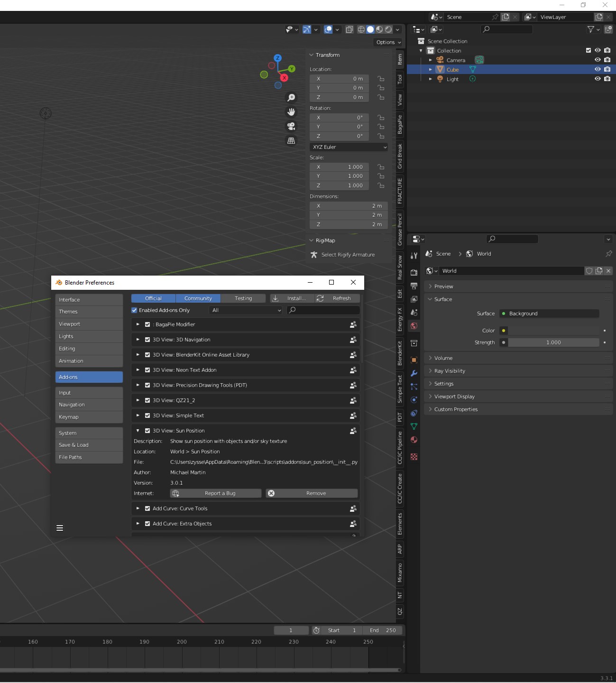The image size is (616, 683).
Task: Open the Grease Pencil sidebar tab
Action: pyautogui.click(x=400, y=230)
